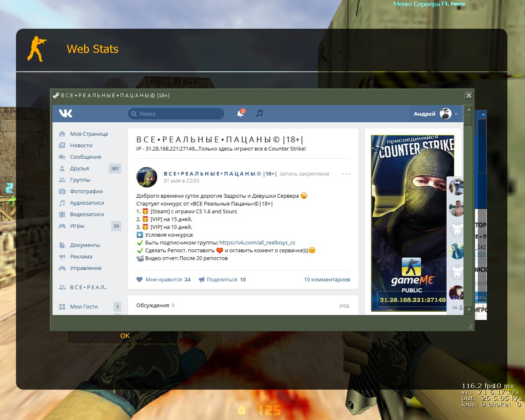The image size is (525, 420).
Task: Click the VK logo icon
Action: pos(66,114)
